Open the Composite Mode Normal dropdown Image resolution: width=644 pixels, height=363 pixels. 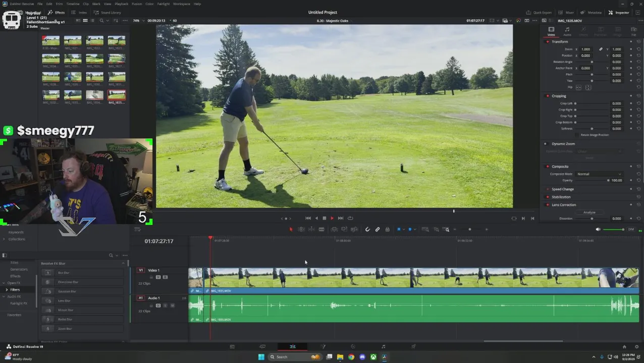[x=599, y=174]
